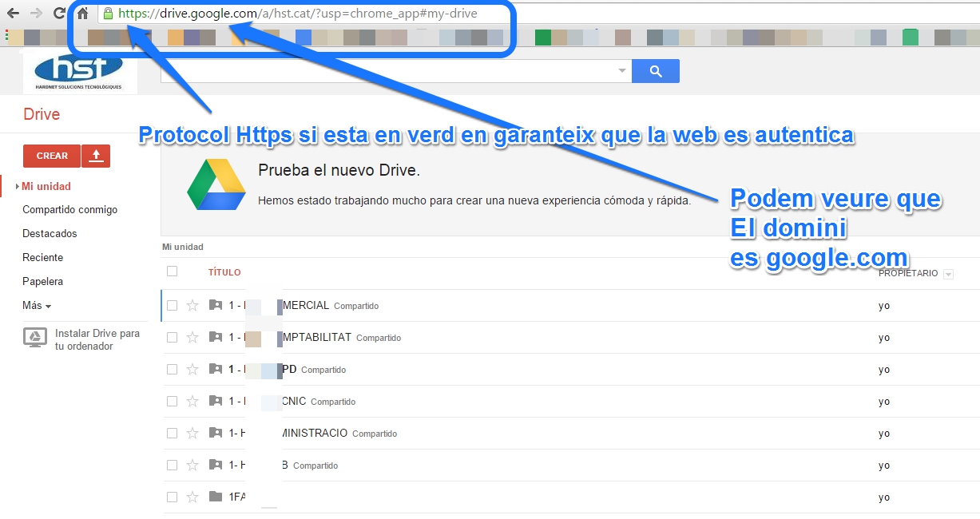Click the shared folder icon of PD row

tap(215, 369)
